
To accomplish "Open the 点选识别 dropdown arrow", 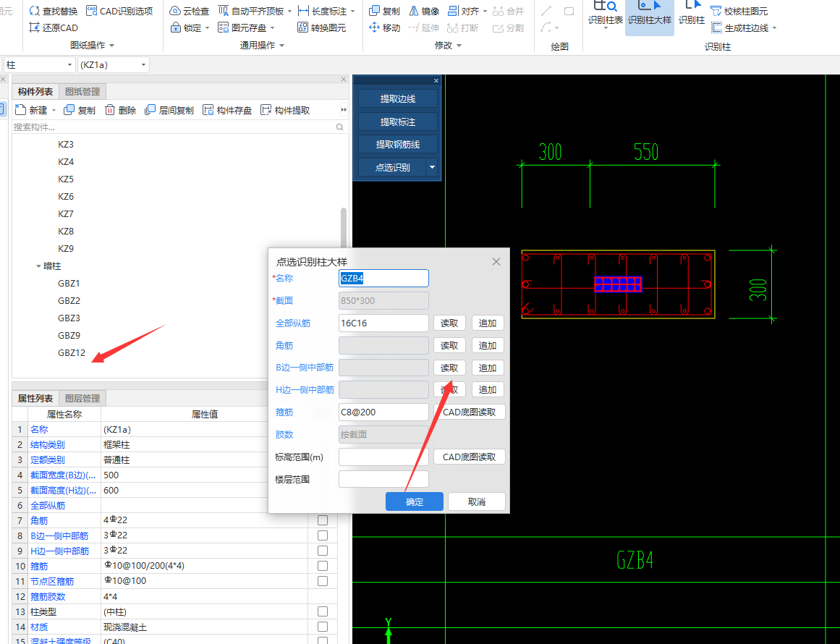I will (x=432, y=167).
